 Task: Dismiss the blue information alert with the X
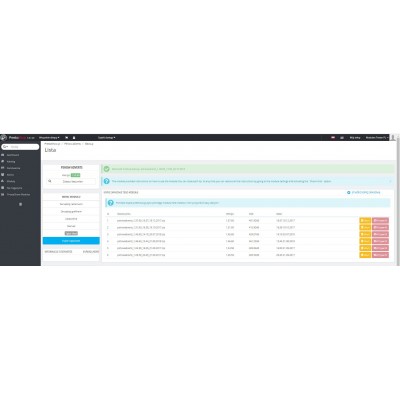[x=390, y=181]
